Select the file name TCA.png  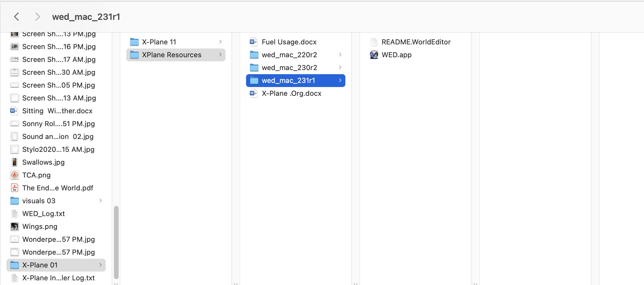37,175
